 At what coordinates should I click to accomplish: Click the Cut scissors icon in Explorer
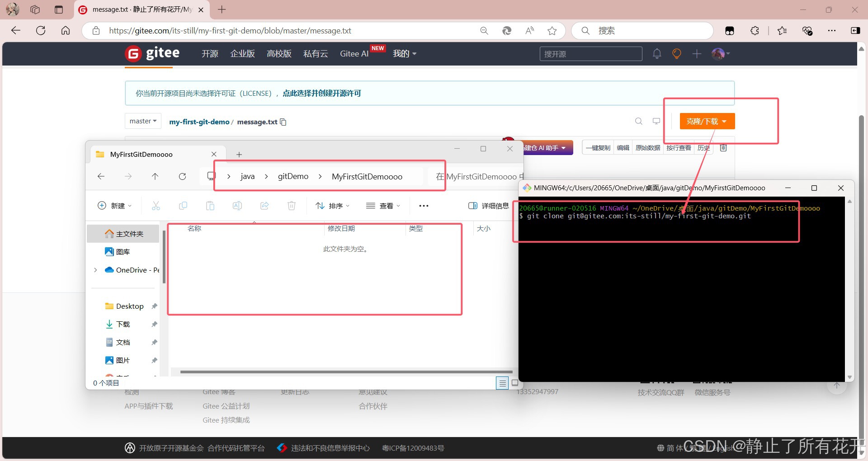pyautogui.click(x=156, y=206)
